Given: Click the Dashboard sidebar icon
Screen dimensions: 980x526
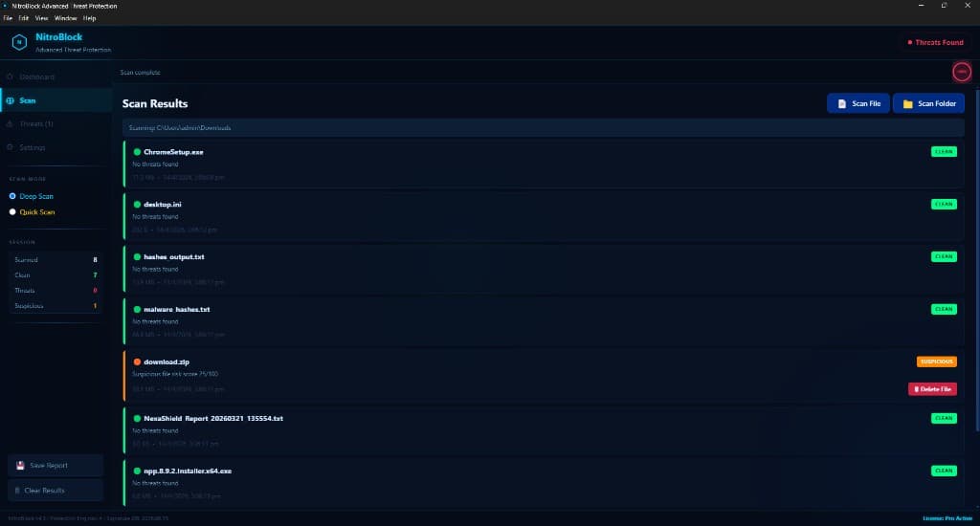Looking at the screenshot, I should [x=10, y=77].
